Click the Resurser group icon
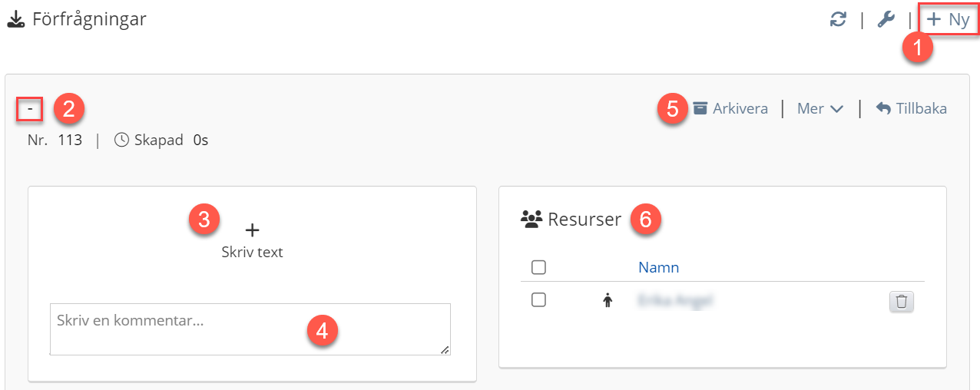The width and height of the screenshot is (980, 390). coord(531,220)
